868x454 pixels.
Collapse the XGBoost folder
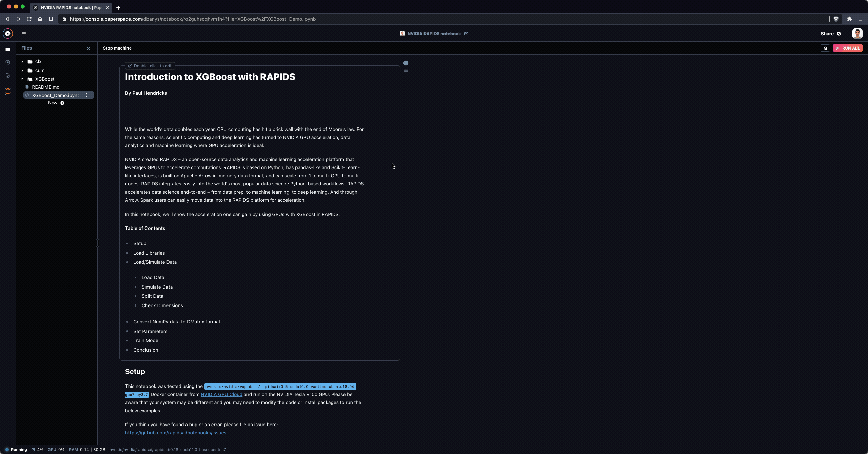22,79
